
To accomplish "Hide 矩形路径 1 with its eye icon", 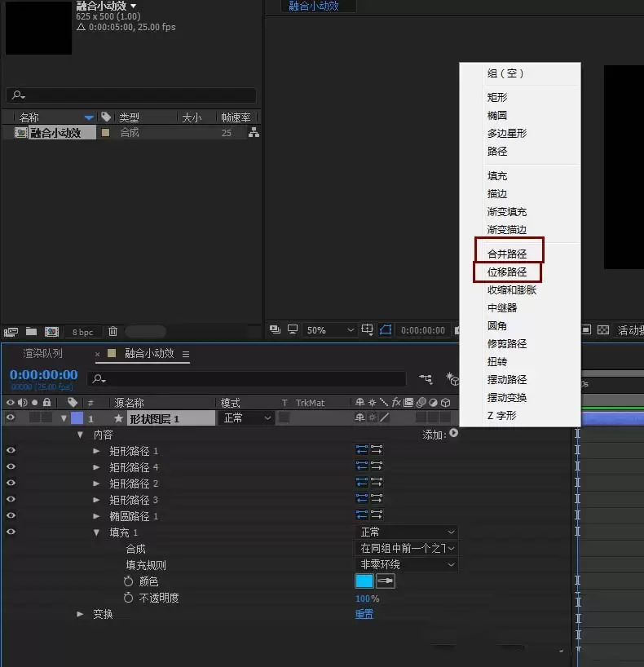I will click(x=11, y=450).
